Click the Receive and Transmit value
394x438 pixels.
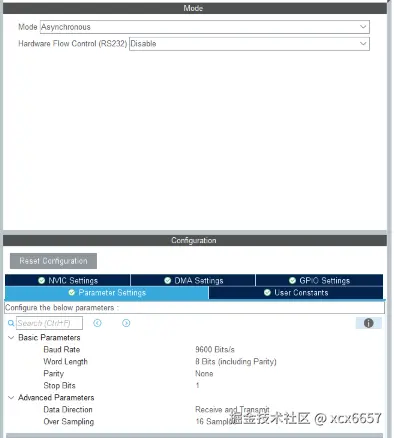pos(232,409)
